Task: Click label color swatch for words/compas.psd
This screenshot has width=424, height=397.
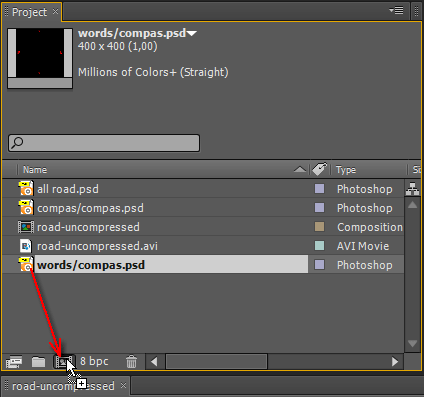Action: 319,265
